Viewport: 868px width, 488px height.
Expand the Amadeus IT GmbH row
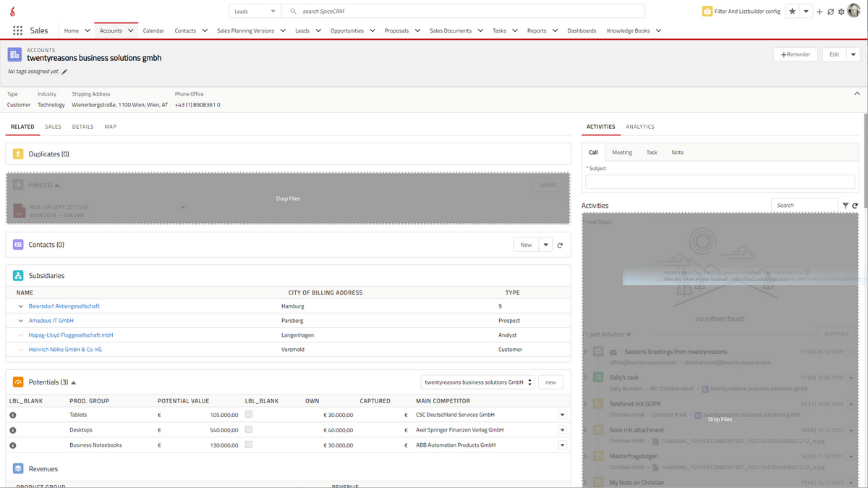coord(20,321)
